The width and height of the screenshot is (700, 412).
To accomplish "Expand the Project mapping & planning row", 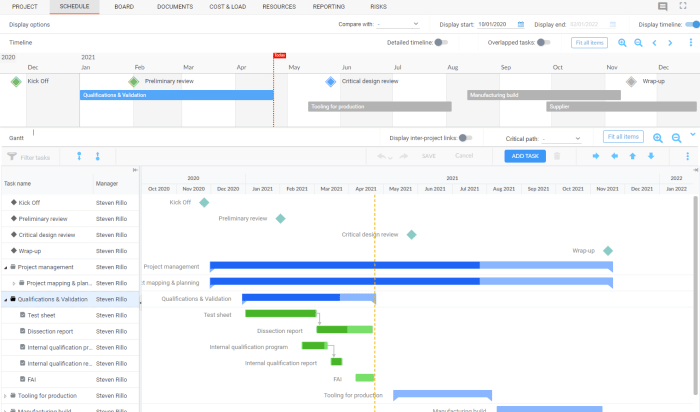I will 14,283.
